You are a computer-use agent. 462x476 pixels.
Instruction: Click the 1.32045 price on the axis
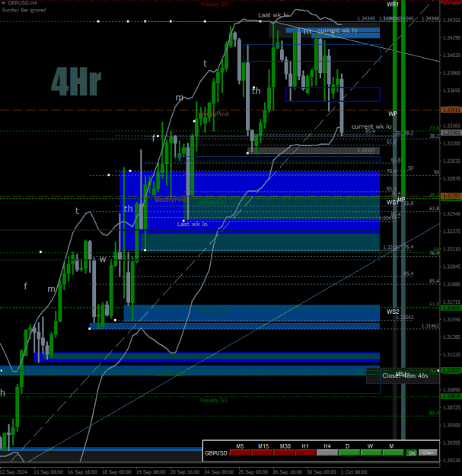click(x=451, y=267)
